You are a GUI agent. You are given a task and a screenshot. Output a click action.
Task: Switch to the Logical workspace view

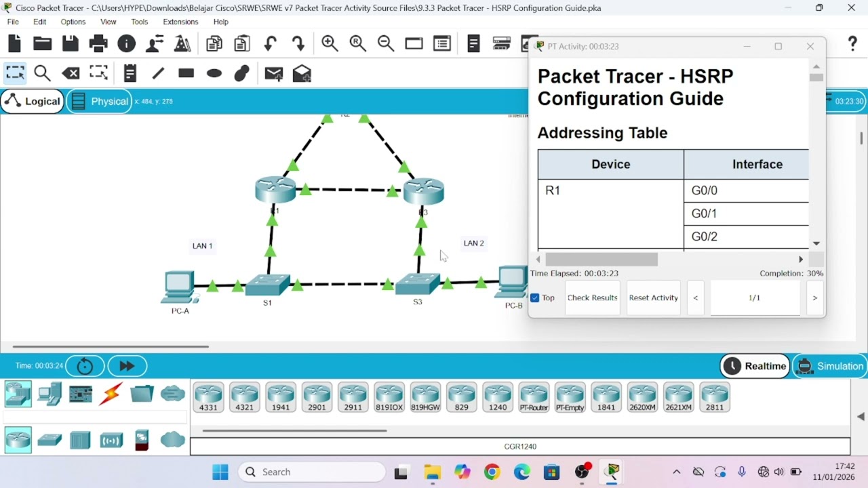point(33,102)
